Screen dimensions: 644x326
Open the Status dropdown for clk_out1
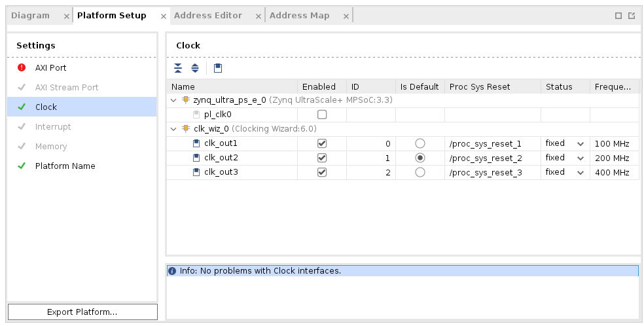[x=581, y=143]
